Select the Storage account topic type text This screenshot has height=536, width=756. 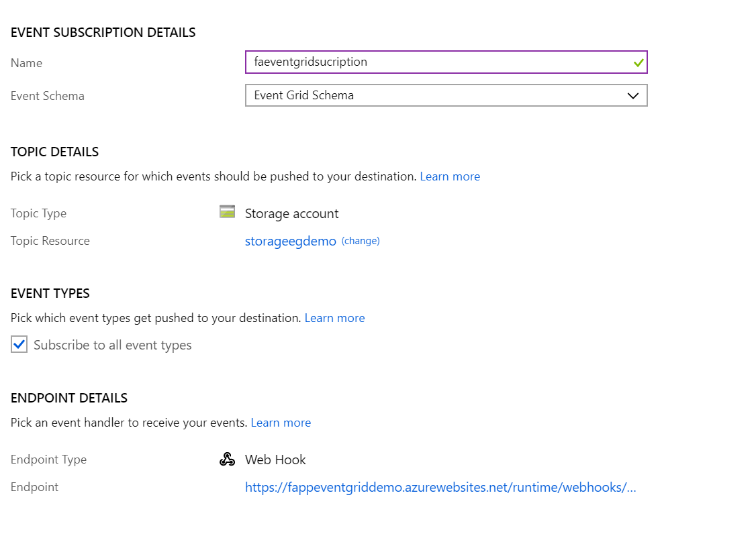(x=291, y=214)
